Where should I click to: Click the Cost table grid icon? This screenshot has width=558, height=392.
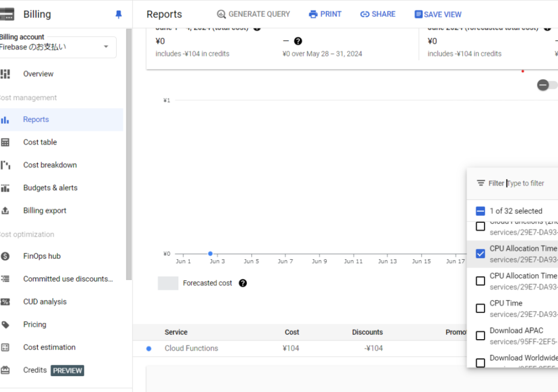(5, 142)
